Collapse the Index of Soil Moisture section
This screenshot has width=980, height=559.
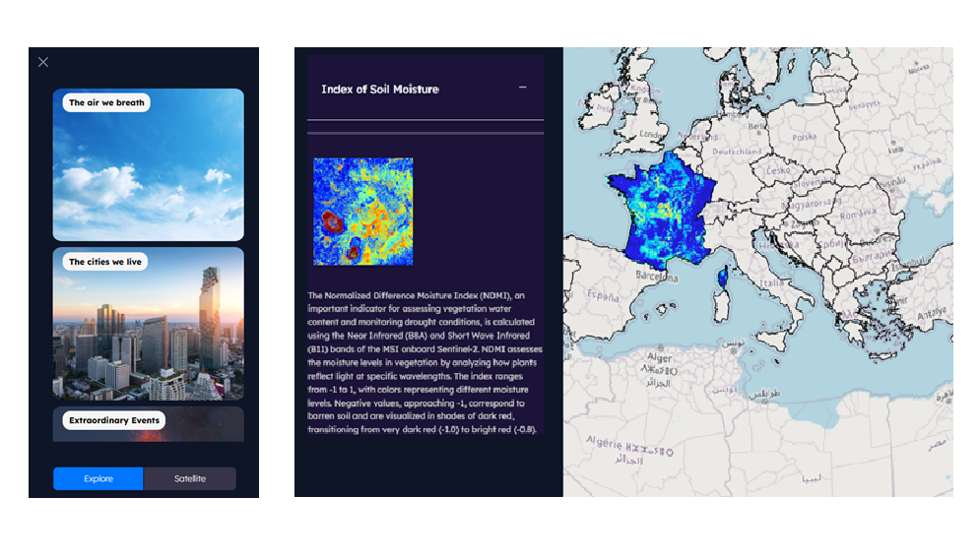[523, 88]
